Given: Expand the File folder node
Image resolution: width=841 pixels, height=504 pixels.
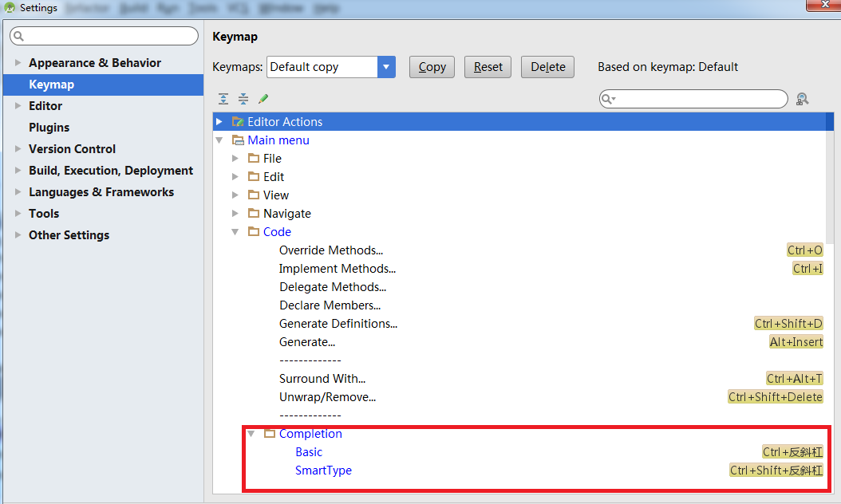Looking at the screenshot, I should click(x=235, y=158).
